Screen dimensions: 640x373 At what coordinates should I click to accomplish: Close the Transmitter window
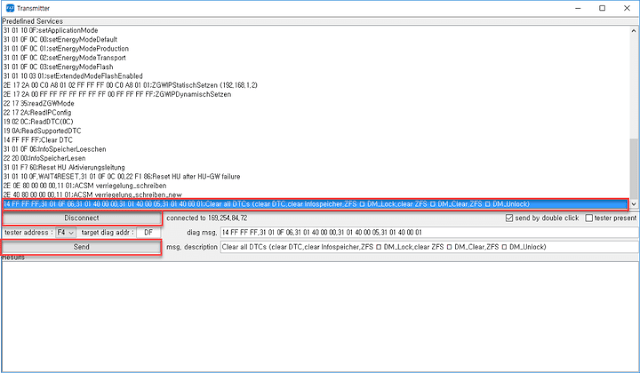coord(627,8)
